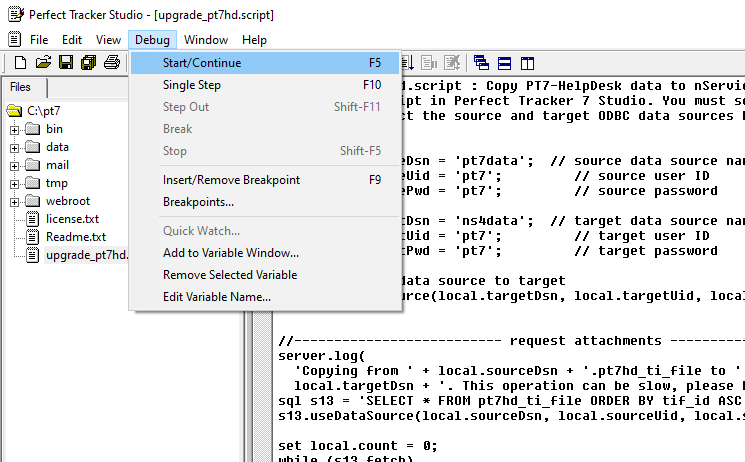Select the webroot folder in tree
745x462 pixels.
tap(68, 201)
